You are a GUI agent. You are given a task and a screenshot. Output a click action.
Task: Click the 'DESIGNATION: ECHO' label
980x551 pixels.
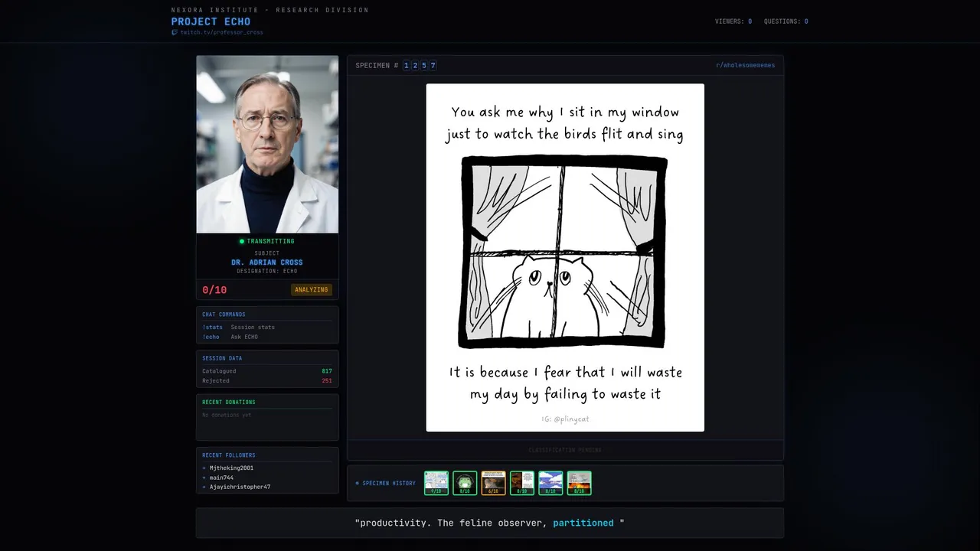tap(267, 271)
